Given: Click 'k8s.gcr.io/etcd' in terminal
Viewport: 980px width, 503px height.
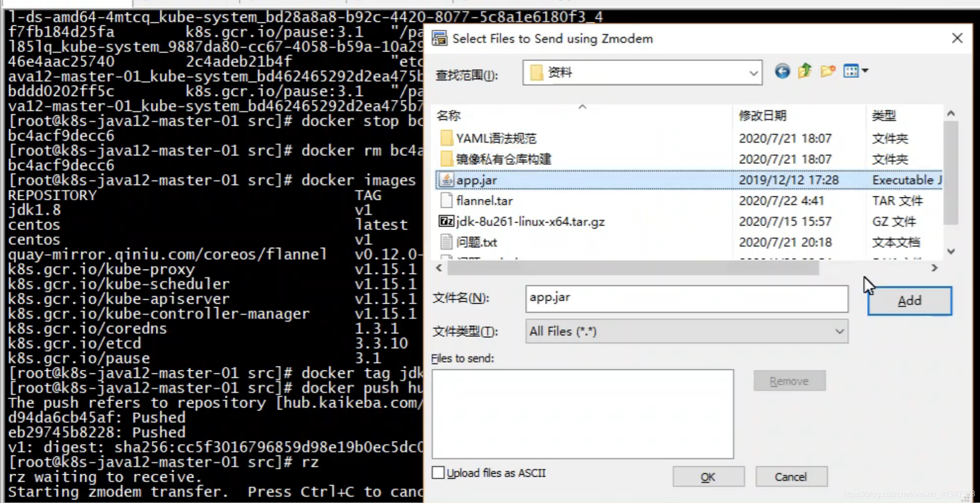Looking at the screenshot, I should (x=74, y=343).
